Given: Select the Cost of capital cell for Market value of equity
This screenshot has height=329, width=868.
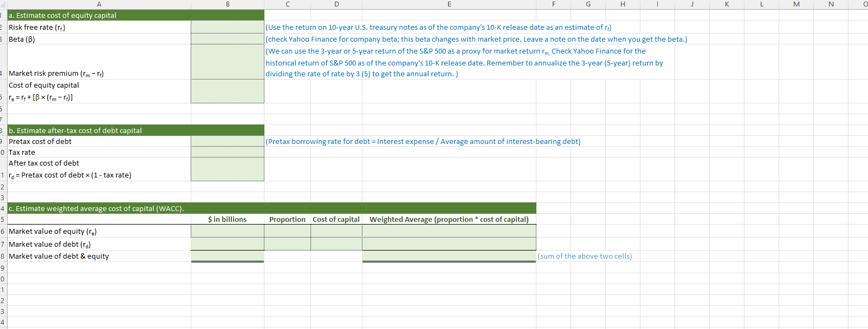Looking at the screenshot, I should pyautogui.click(x=336, y=231).
